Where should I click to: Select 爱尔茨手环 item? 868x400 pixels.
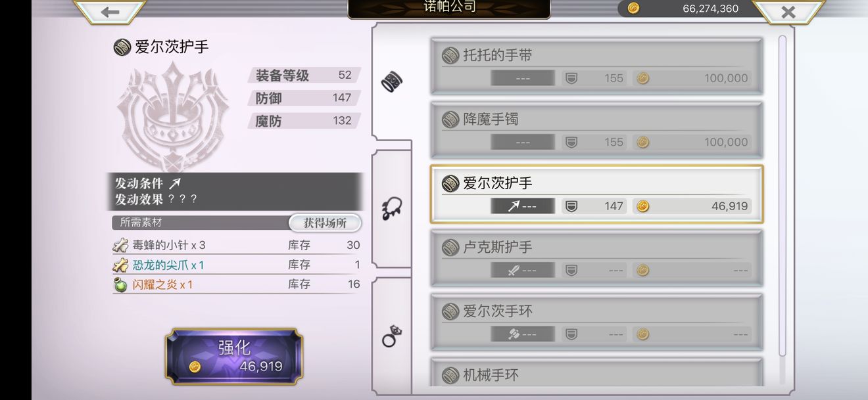(596, 322)
